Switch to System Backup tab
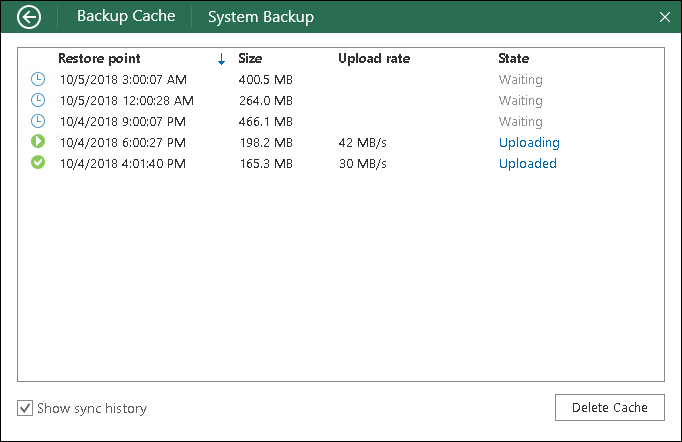Viewport: 682px width, 442px height. coord(261,17)
